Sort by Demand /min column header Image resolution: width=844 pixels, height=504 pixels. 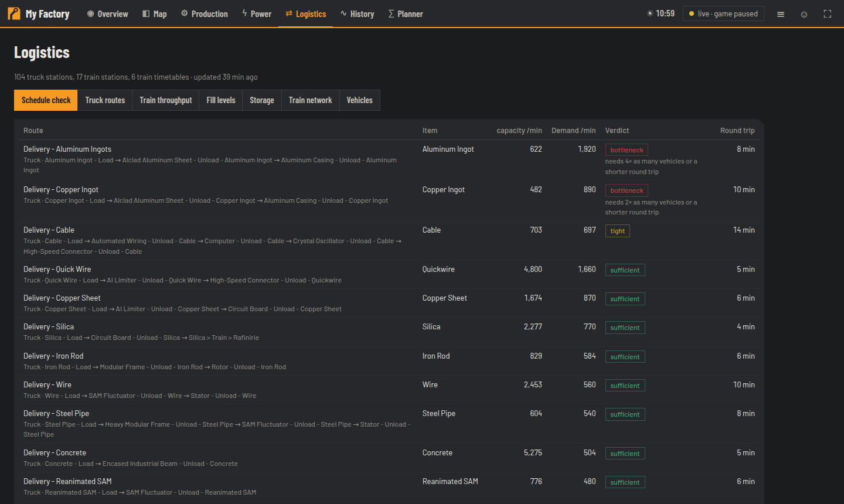pos(573,131)
